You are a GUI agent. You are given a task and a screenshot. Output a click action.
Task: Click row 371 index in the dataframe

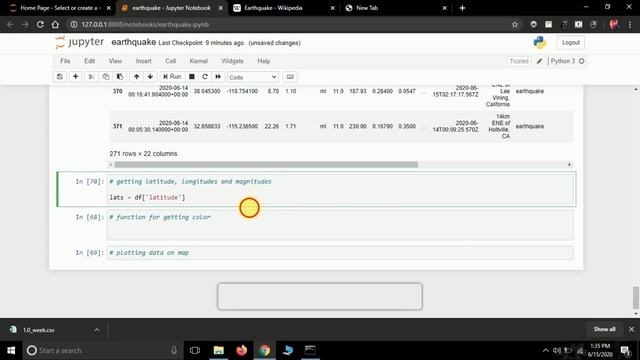tap(118, 126)
